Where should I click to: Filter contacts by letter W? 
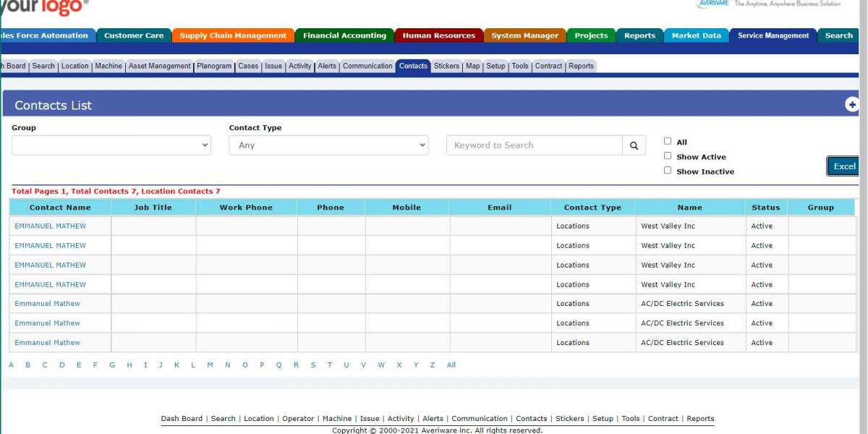click(x=381, y=365)
